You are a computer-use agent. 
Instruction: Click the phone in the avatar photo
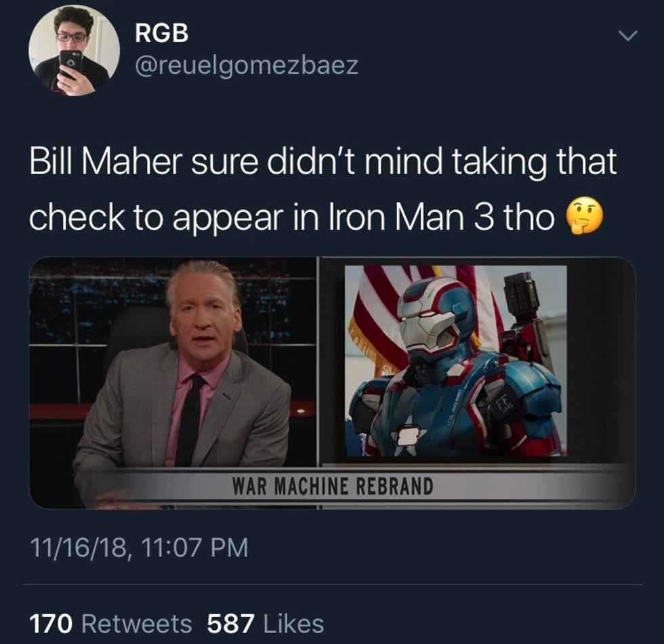(x=70, y=64)
